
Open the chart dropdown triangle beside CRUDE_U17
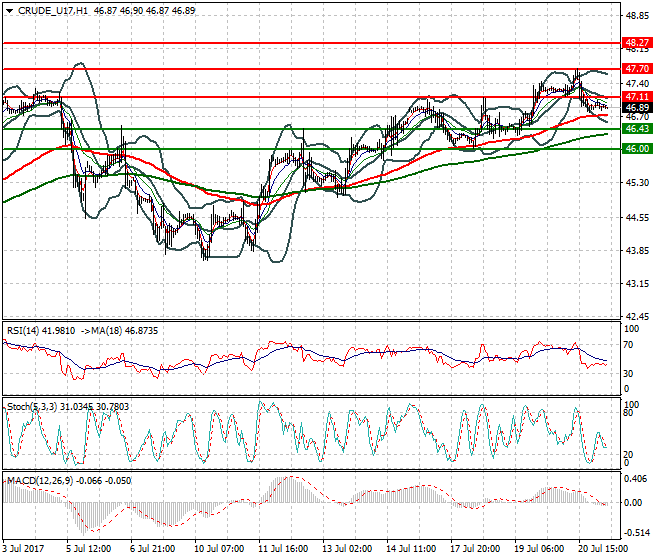[10, 11]
